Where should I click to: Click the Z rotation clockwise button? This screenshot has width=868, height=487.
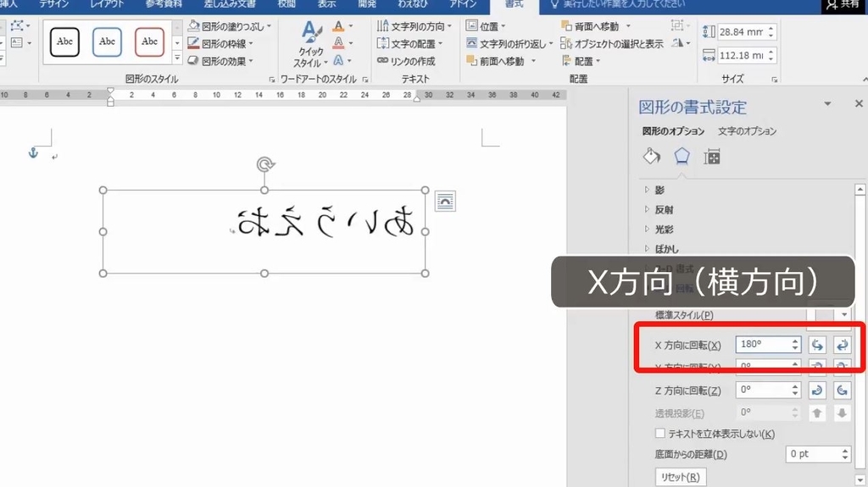tap(817, 390)
